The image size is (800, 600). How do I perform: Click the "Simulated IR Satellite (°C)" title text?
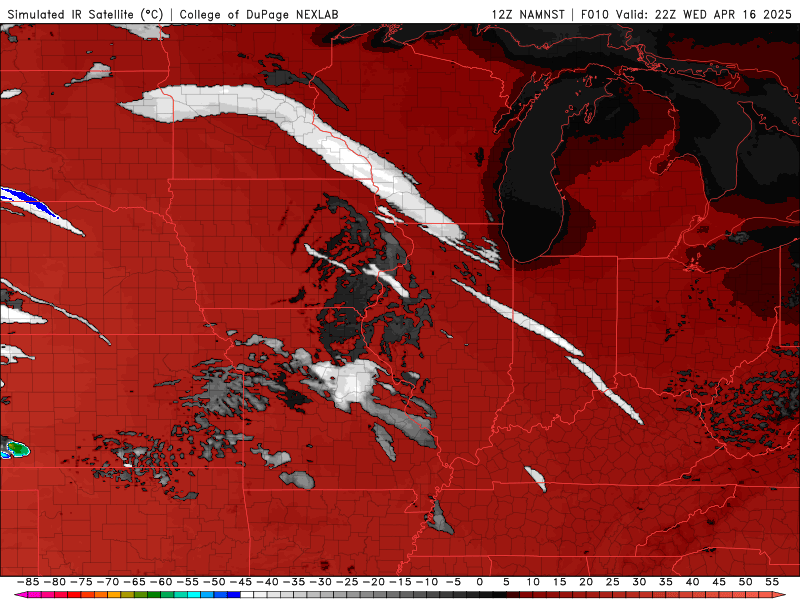[x=85, y=14]
